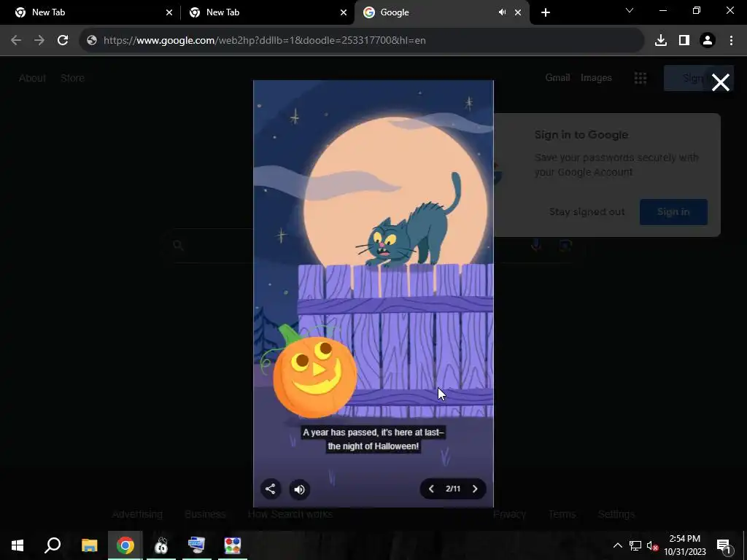Open the About link

pos(32,78)
